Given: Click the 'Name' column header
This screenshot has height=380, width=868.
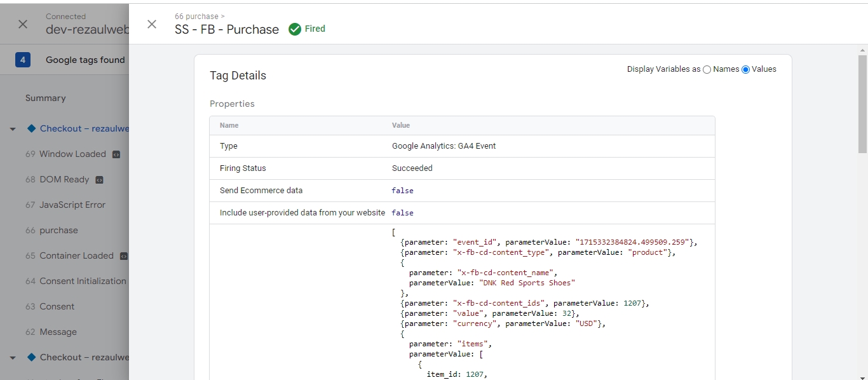Looking at the screenshot, I should pos(229,125).
